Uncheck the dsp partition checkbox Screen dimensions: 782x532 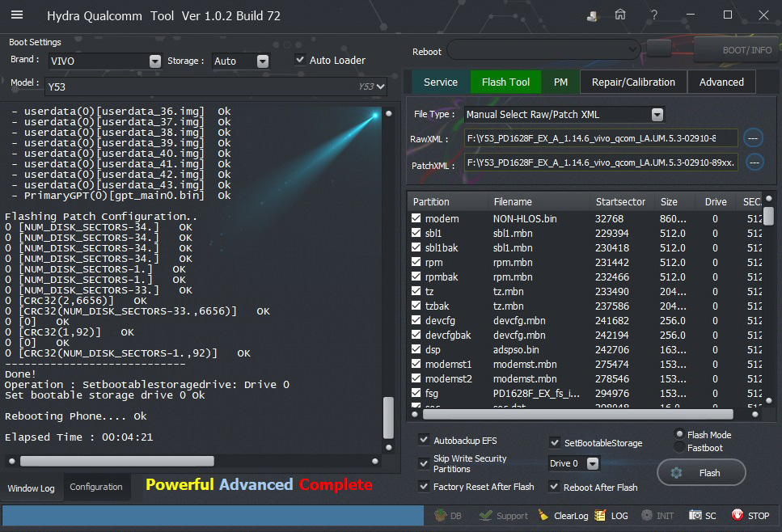(x=416, y=348)
